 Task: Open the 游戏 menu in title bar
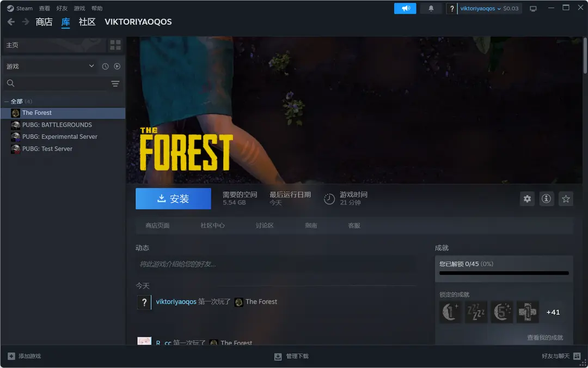(x=79, y=8)
